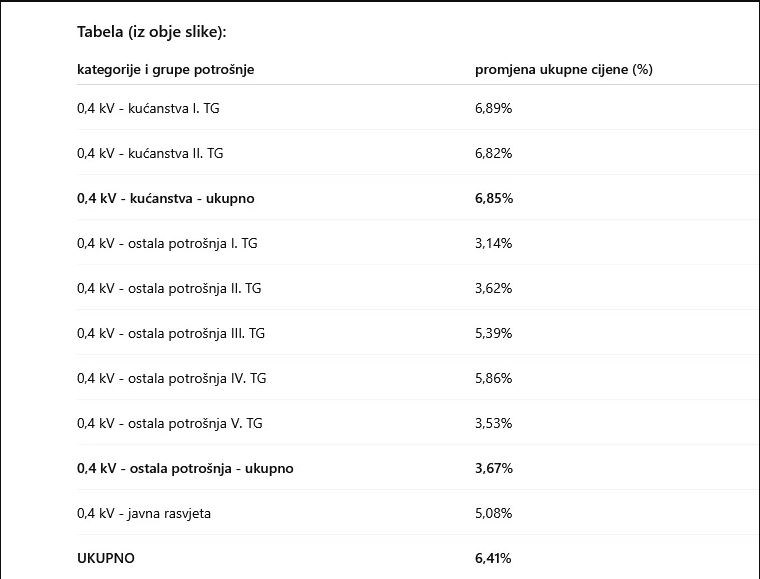Image resolution: width=760 pixels, height=579 pixels.
Task: Click the 5,39% value cell
Action: click(493, 333)
